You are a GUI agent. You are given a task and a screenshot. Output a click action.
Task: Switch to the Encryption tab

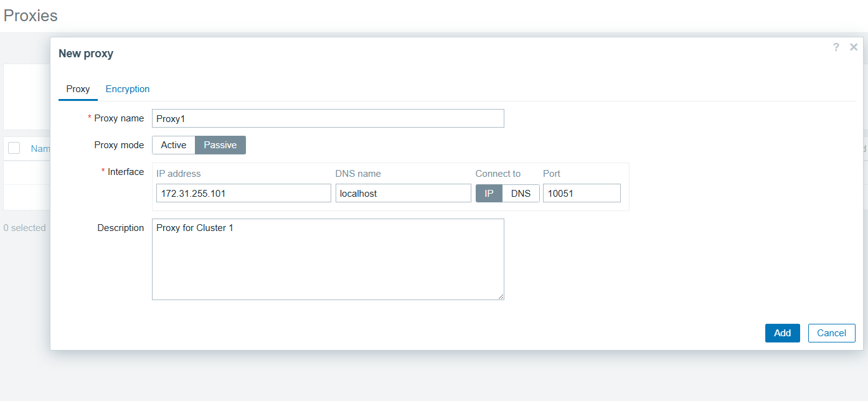point(128,89)
